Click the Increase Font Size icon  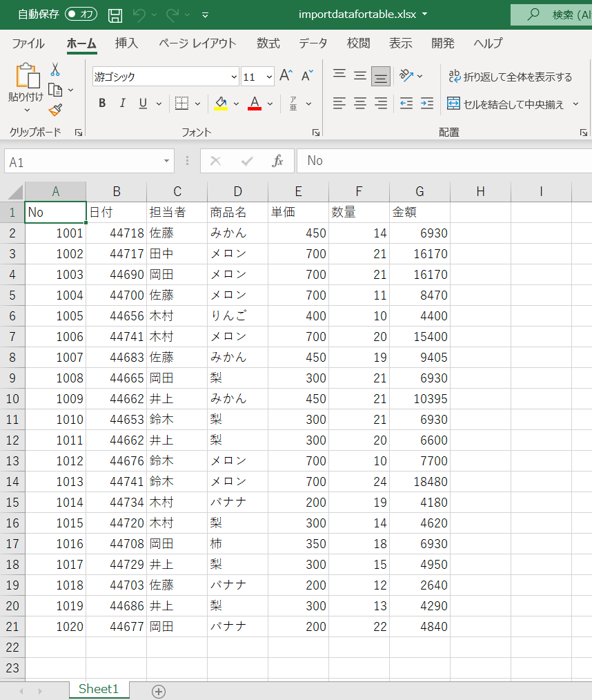click(x=286, y=76)
